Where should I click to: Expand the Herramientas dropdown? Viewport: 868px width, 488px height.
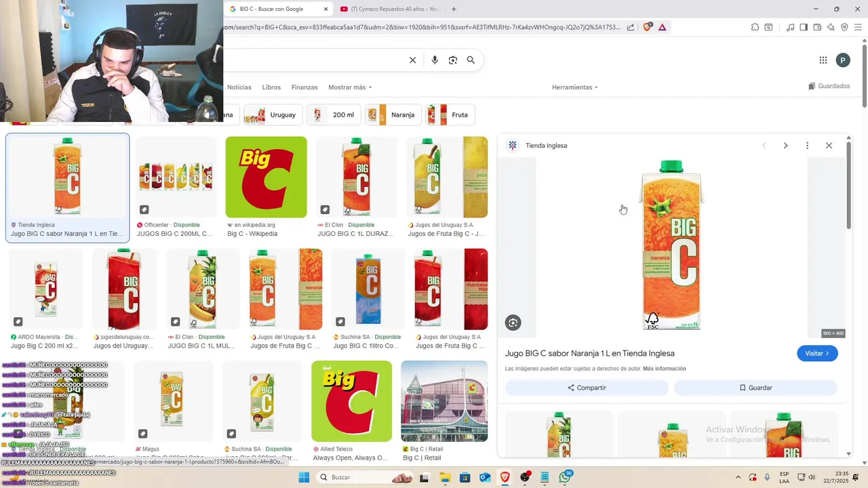pos(575,87)
